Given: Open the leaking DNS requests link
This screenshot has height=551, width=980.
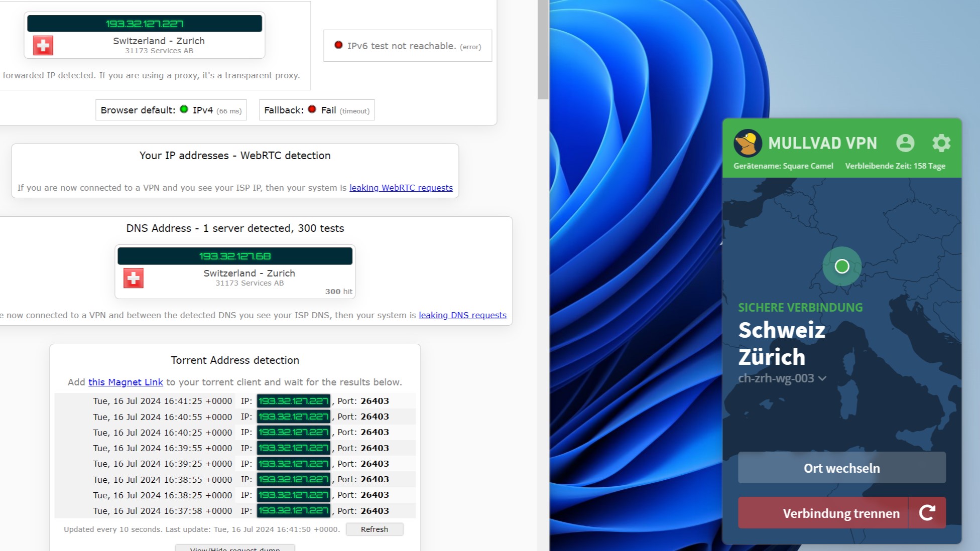Looking at the screenshot, I should [x=462, y=315].
